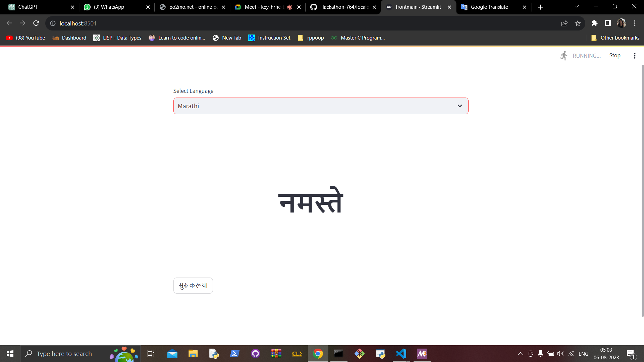The image size is (644, 362).
Task: Click the Stop running button
Action: (614, 56)
